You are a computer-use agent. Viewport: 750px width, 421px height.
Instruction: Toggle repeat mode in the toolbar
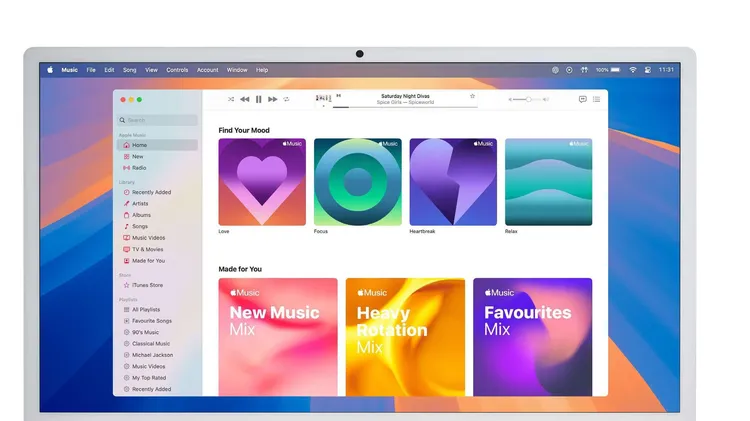tap(286, 99)
